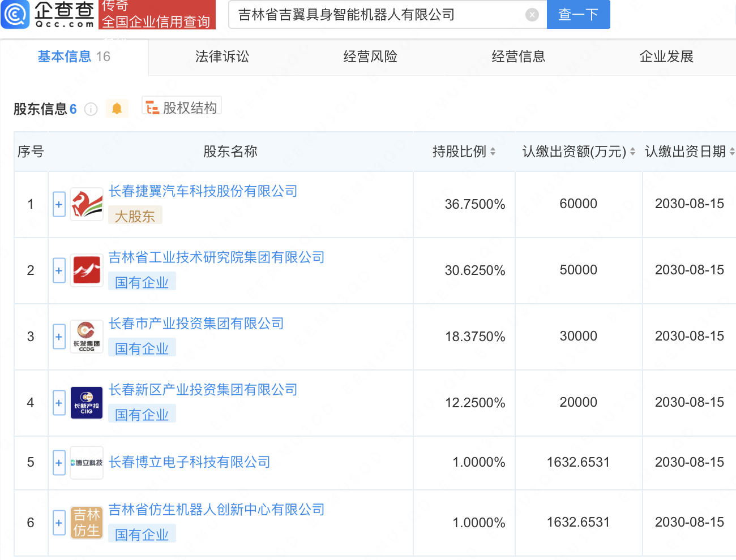The image size is (736, 560).
Task: Click the orange bell alert icon
Action: [x=117, y=108]
